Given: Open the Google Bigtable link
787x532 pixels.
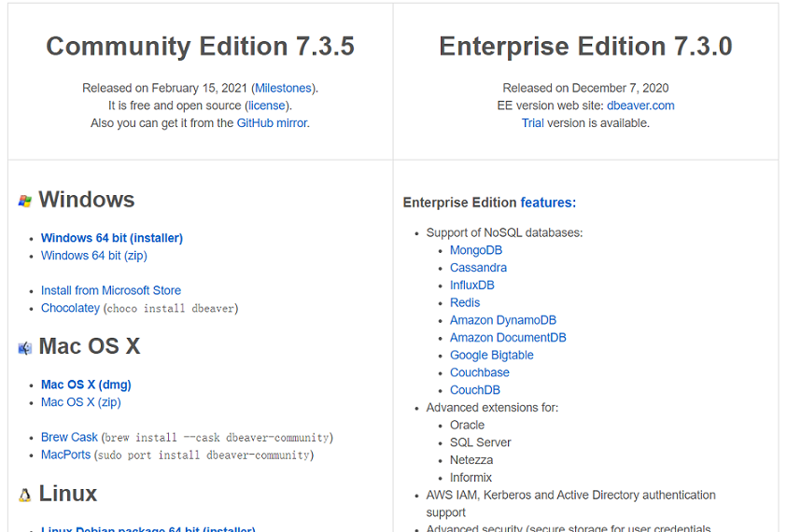Looking at the screenshot, I should point(492,355).
